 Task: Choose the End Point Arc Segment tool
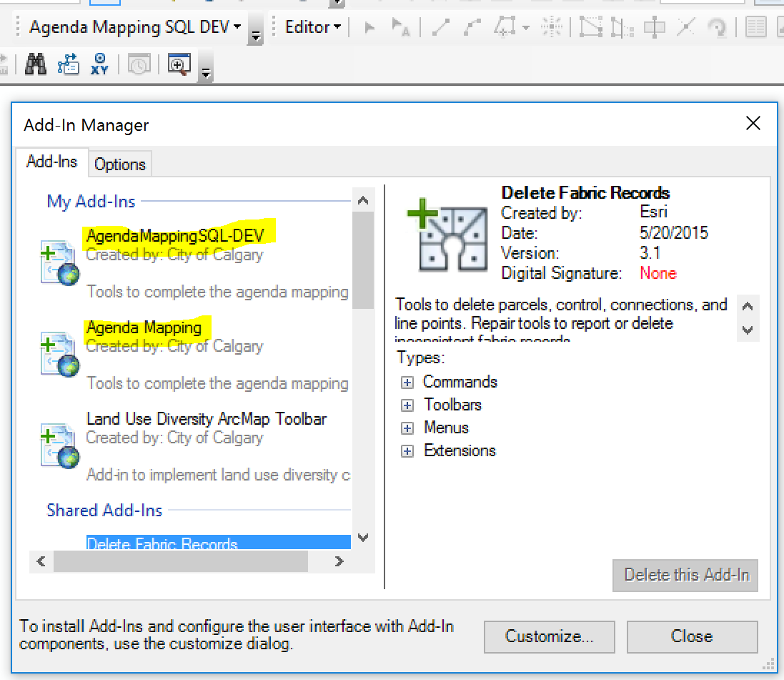pos(472,27)
